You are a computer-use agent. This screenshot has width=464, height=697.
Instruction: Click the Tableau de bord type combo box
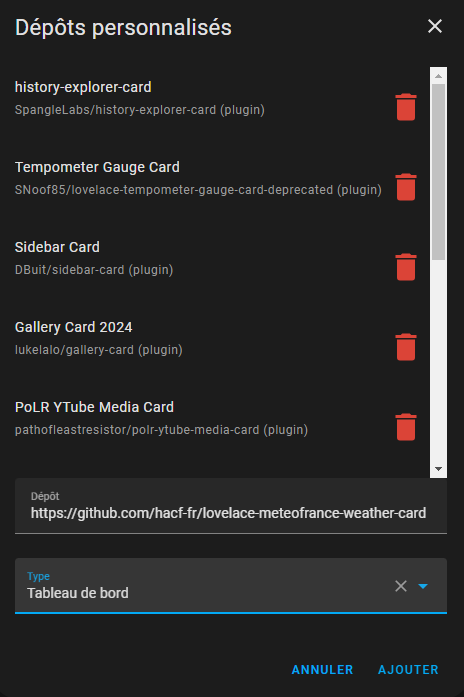[231, 586]
